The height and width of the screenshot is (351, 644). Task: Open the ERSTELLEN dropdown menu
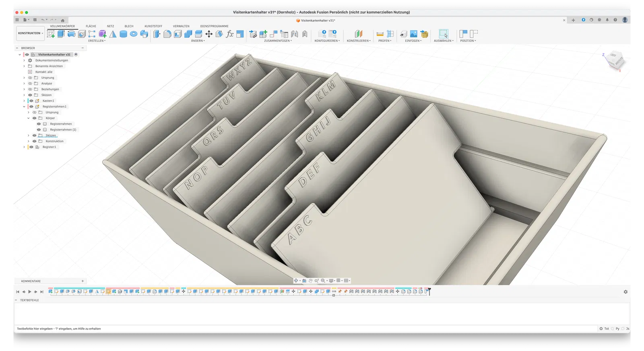pos(97,41)
